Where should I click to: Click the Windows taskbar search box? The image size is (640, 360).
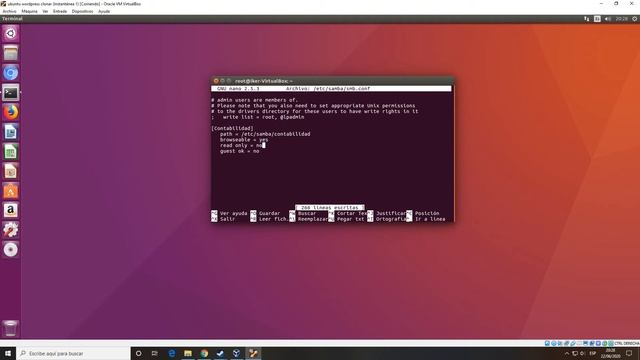click(73, 353)
